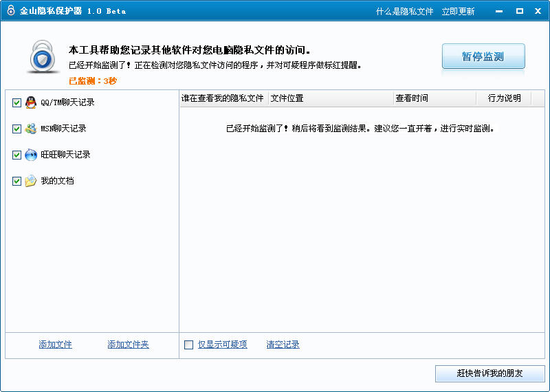
Task: Click the 仅显示可疑项 link text
Action: (x=222, y=345)
